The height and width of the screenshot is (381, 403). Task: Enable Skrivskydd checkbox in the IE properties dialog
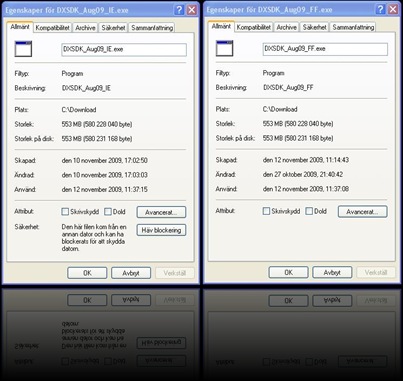65,212
